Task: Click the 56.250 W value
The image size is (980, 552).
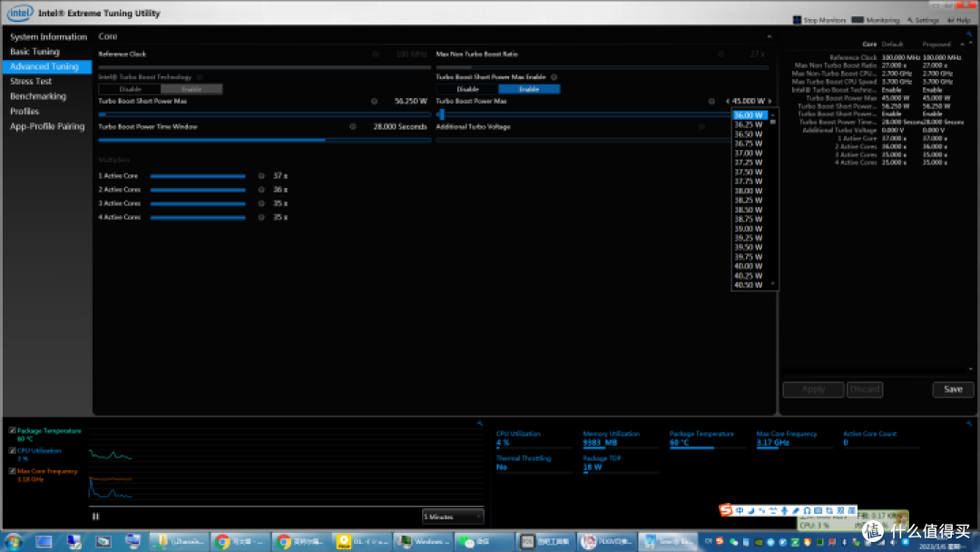Action: [x=411, y=102]
